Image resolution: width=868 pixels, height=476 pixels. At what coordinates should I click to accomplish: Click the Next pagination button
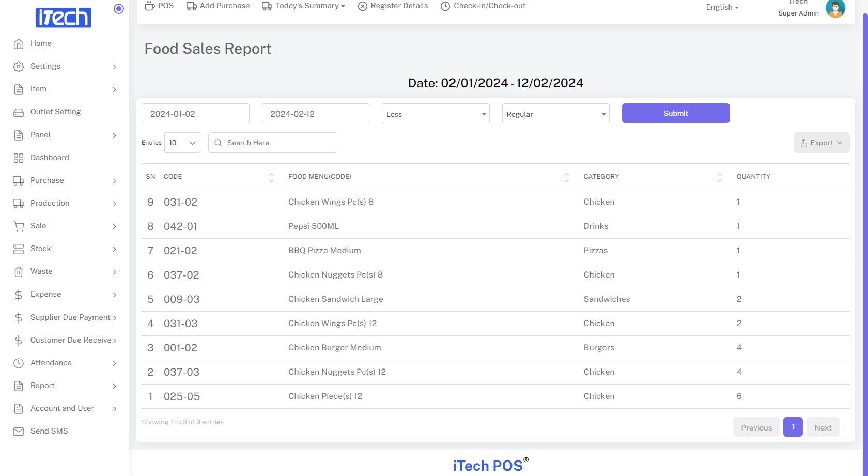click(823, 427)
